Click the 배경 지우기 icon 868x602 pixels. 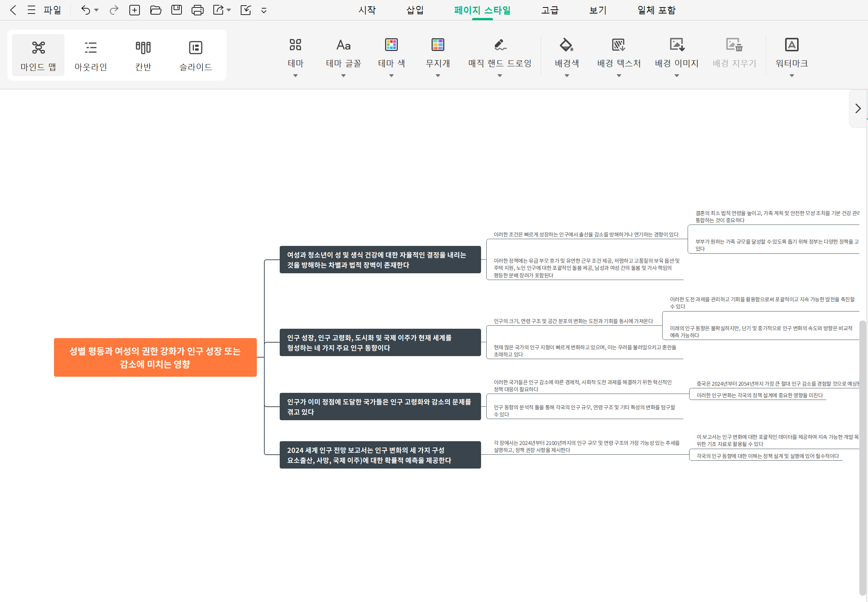pyautogui.click(x=735, y=45)
